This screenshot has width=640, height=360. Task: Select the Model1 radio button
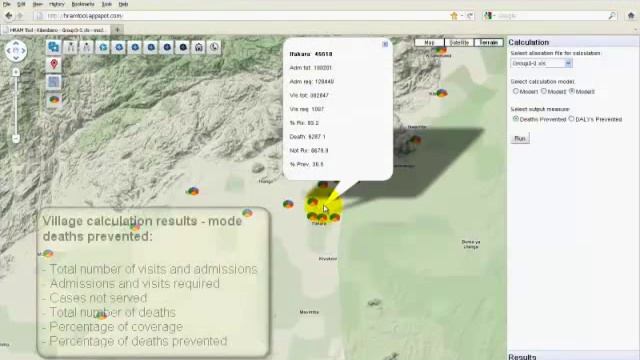click(x=516, y=91)
